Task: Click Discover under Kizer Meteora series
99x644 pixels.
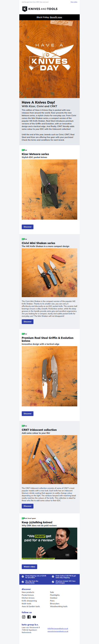Action: (x=27, y=227)
